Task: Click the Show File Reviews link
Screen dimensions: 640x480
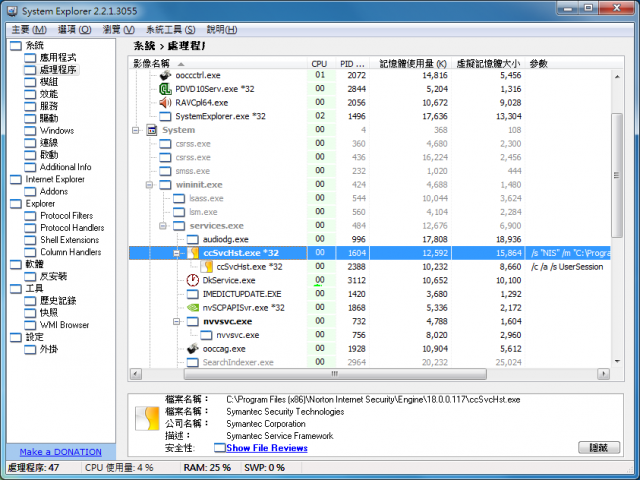Action: [x=267, y=448]
